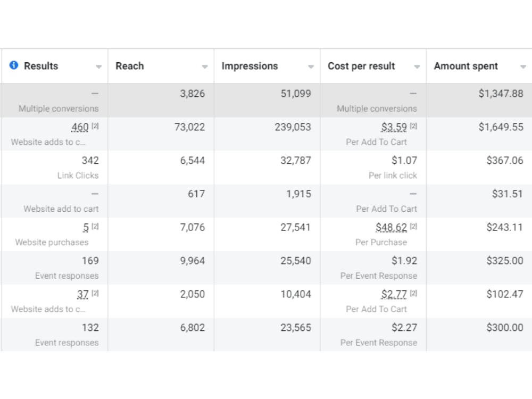Open the Amount spent column dropdown arrow
Screen dimensions: 532x399
coord(523,66)
